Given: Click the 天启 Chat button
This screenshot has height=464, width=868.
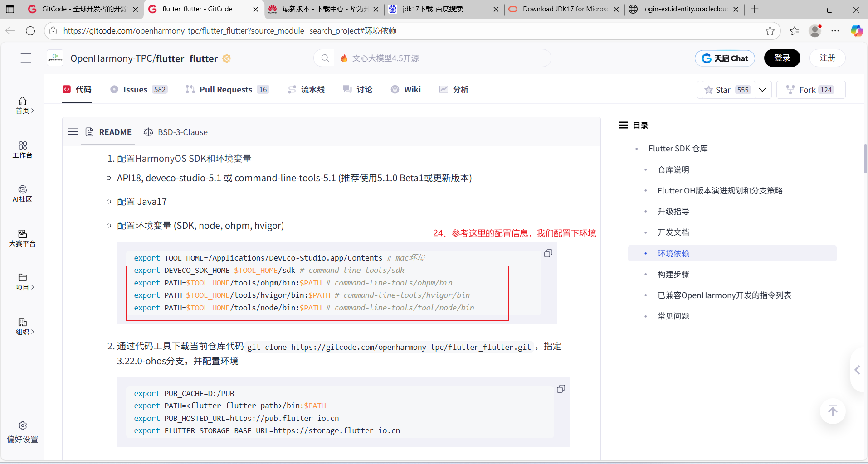Looking at the screenshot, I should pyautogui.click(x=725, y=58).
